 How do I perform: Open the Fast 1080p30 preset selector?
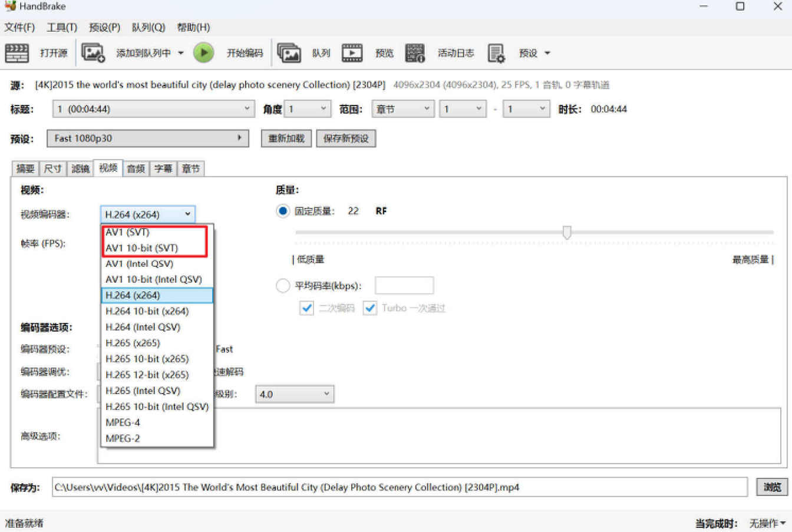147,138
